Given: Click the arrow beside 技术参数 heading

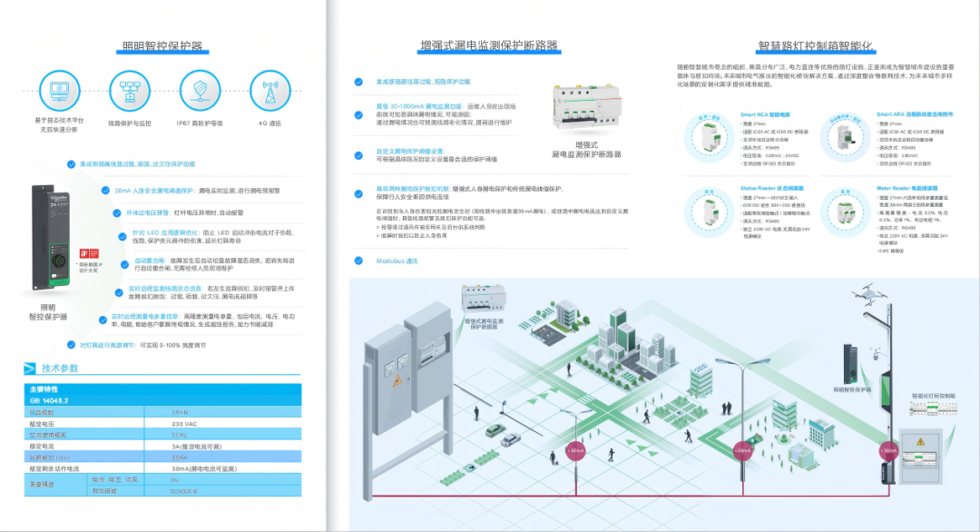Looking at the screenshot, I should [x=30, y=369].
